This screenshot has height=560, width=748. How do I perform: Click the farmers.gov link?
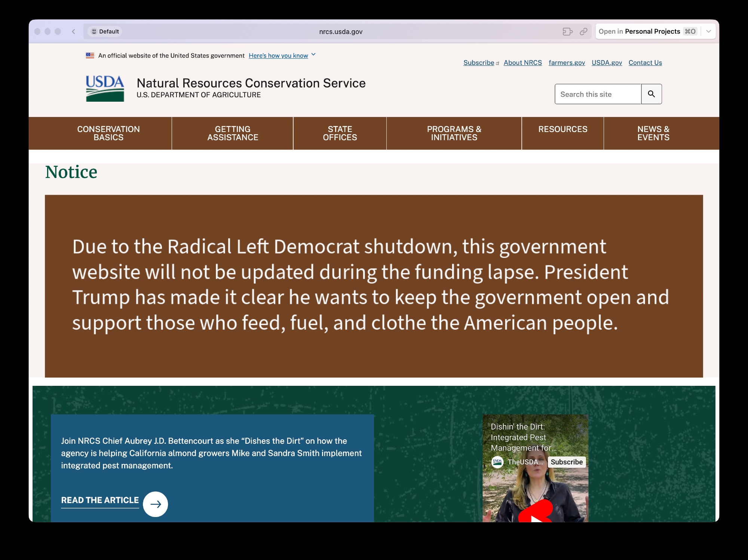(x=566, y=62)
